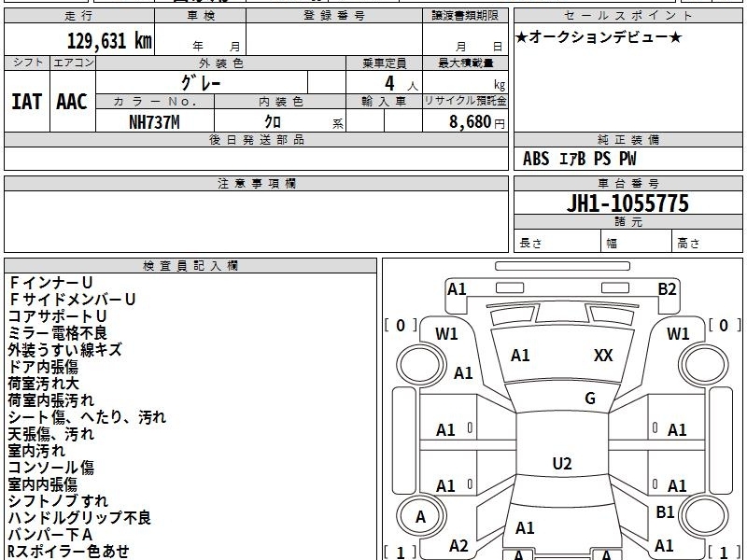Select the ★オークションデビュー★ sales point text
The width and height of the screenshot is (747, 560).
pos(599,37)
